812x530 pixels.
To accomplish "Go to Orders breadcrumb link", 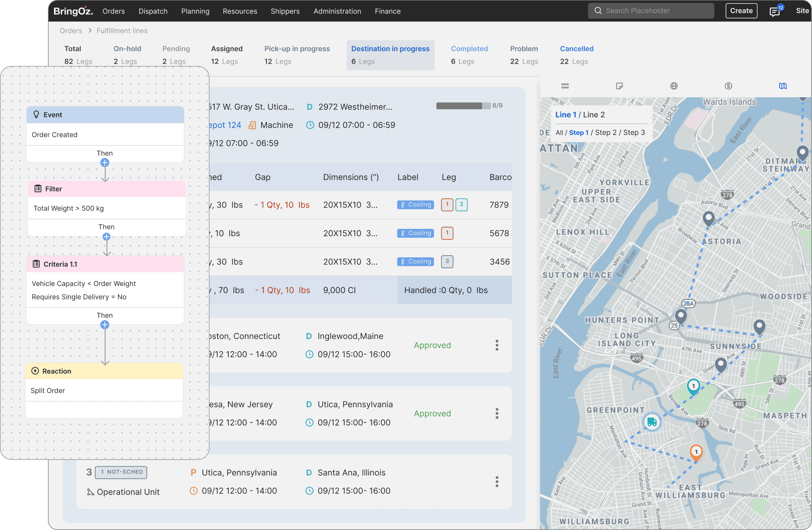I will tap(71, 31).
